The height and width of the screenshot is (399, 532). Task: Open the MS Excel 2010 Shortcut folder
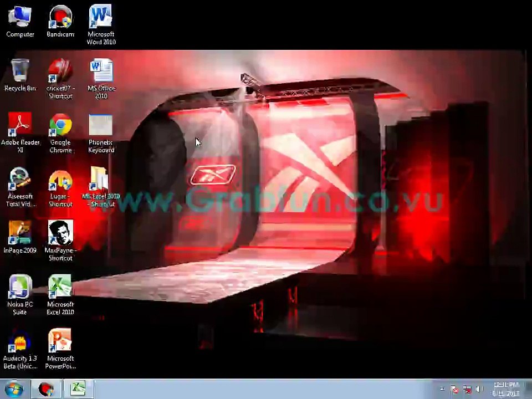(101, 187)
